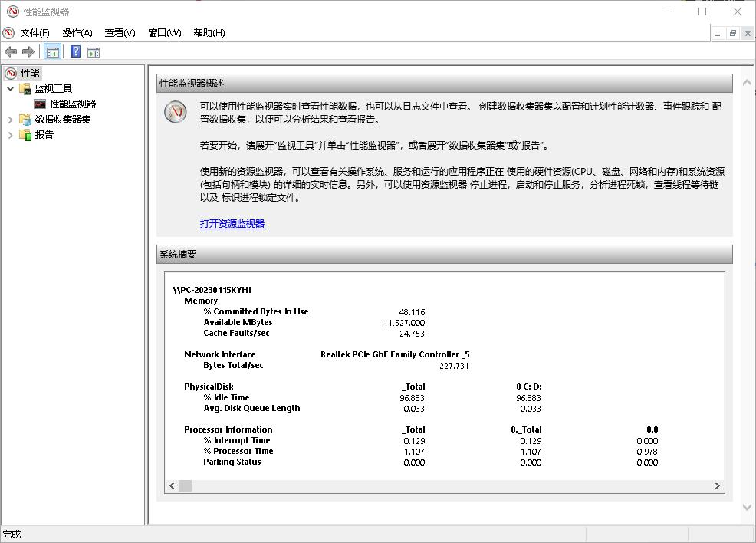Toggle the action pane with the rightmost toolbar icon
Screen dimensions: 756x543
[93, 51]
